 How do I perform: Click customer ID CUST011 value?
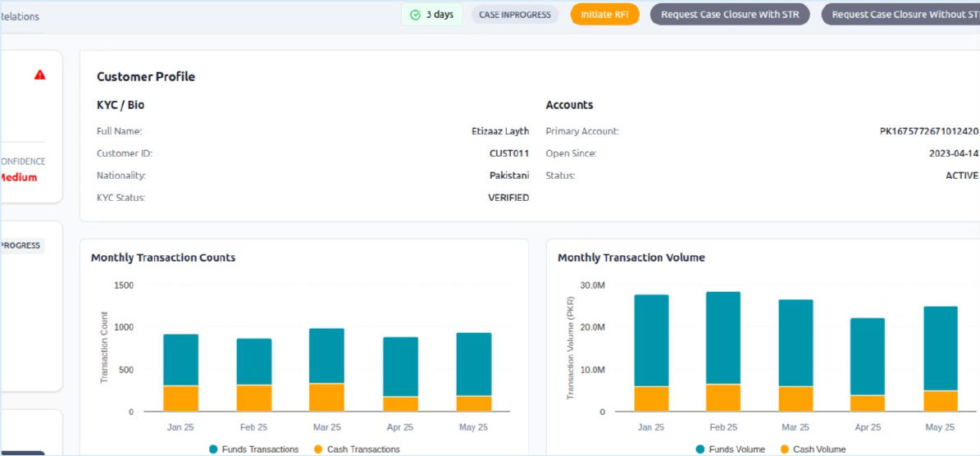509,153
